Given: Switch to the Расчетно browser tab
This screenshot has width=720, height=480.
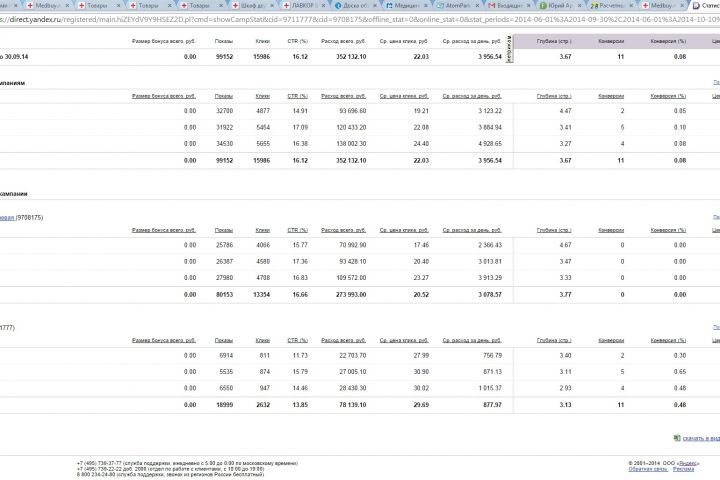Looking at the screenshot, I should point(611,6).
